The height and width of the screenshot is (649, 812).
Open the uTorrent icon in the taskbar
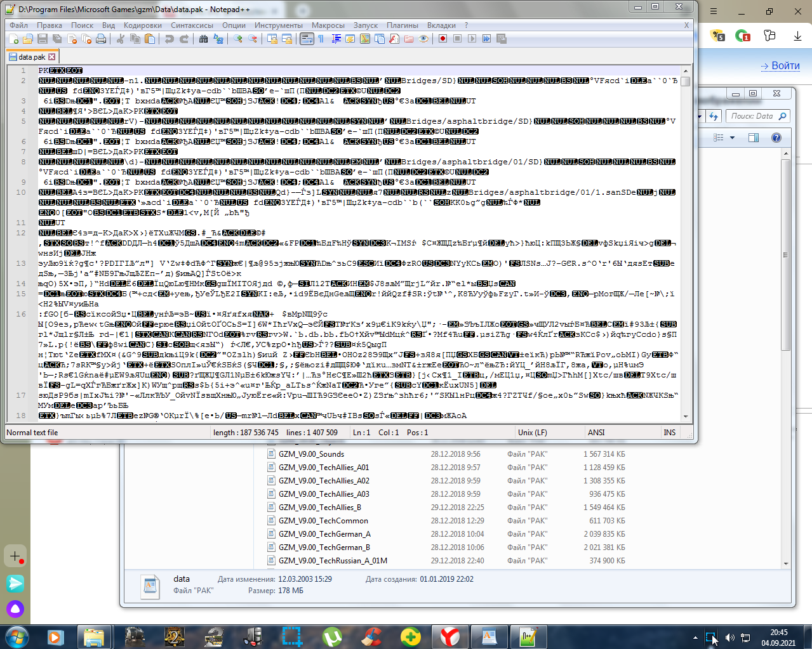[x=331, y=636]
